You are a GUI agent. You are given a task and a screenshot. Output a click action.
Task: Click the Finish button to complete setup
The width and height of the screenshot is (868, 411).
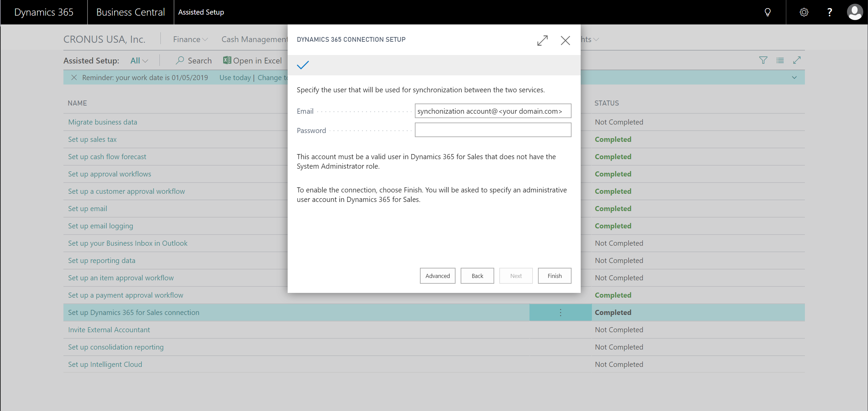tap(554, 276)
